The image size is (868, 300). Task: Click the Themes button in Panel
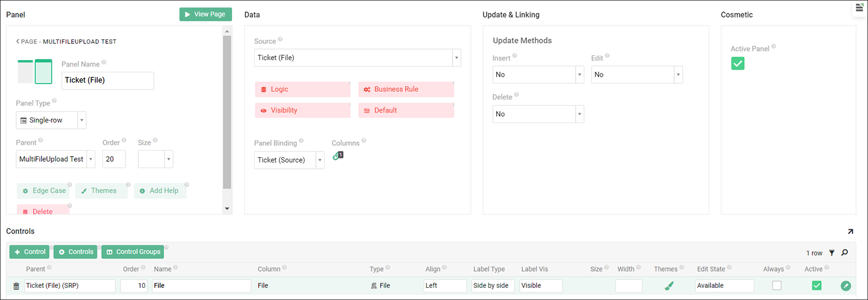pyautogui.click(x=101, y=191)
